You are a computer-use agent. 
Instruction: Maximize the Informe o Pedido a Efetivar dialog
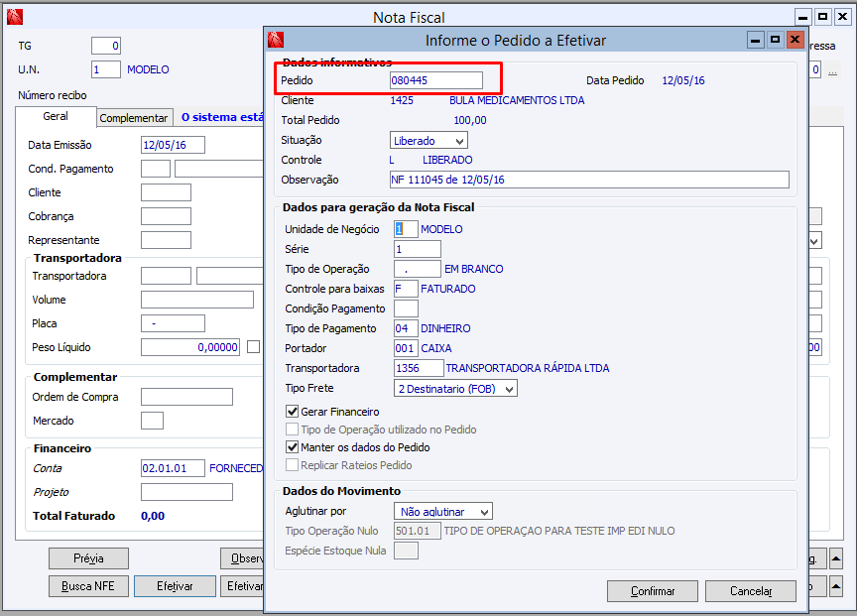click(775, 40)
